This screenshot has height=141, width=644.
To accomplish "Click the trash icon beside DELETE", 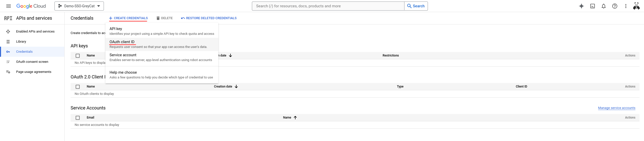I will pyautogui.click(x=158, y=18).
